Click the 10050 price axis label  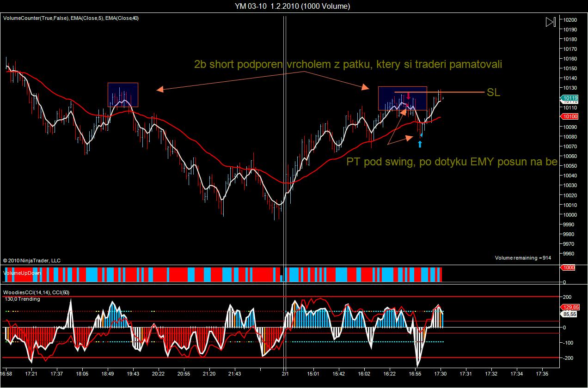(570, 166)
